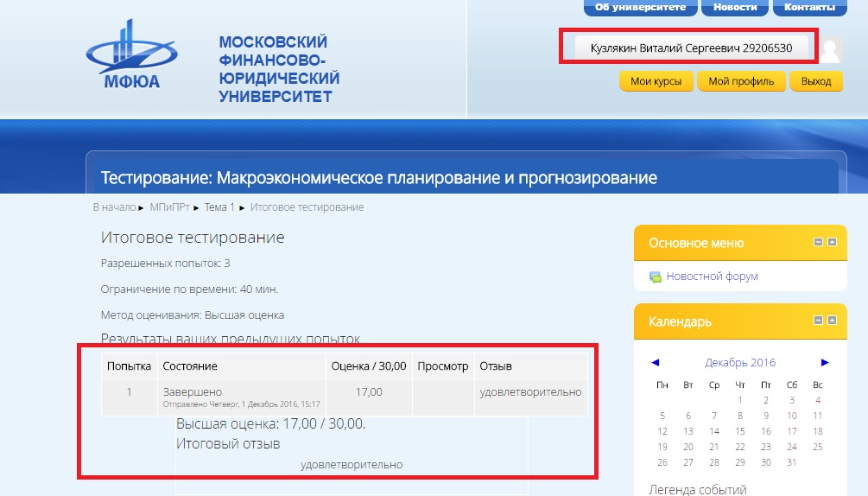Viewport: 868px width, 496px height.
Task: Navigate to В начало breadcrumb
Action: point(115,207)
